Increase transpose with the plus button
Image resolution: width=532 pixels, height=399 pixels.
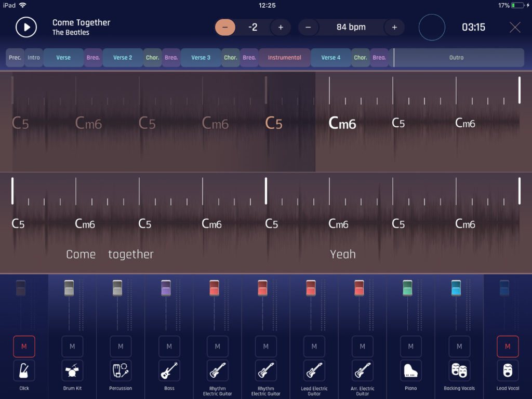coord(281,27)
